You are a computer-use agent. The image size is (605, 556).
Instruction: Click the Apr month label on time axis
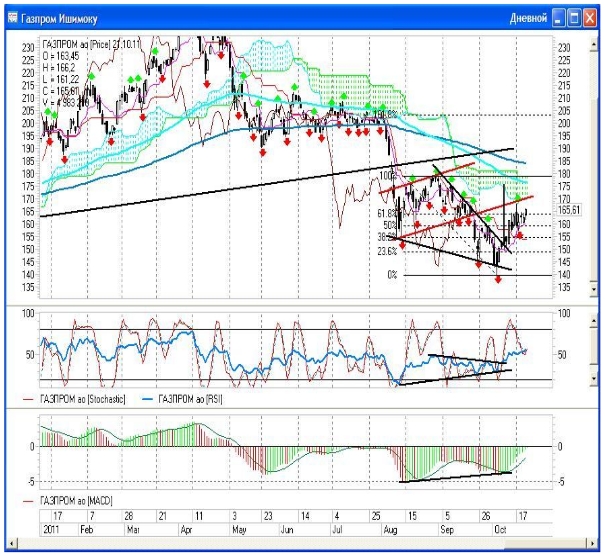click(x=186, y=530)
